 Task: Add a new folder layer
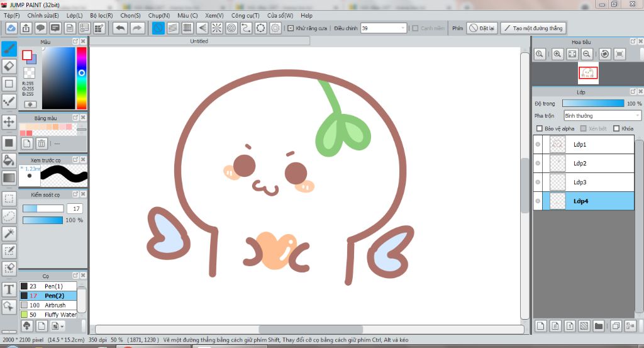click(599, 326)
